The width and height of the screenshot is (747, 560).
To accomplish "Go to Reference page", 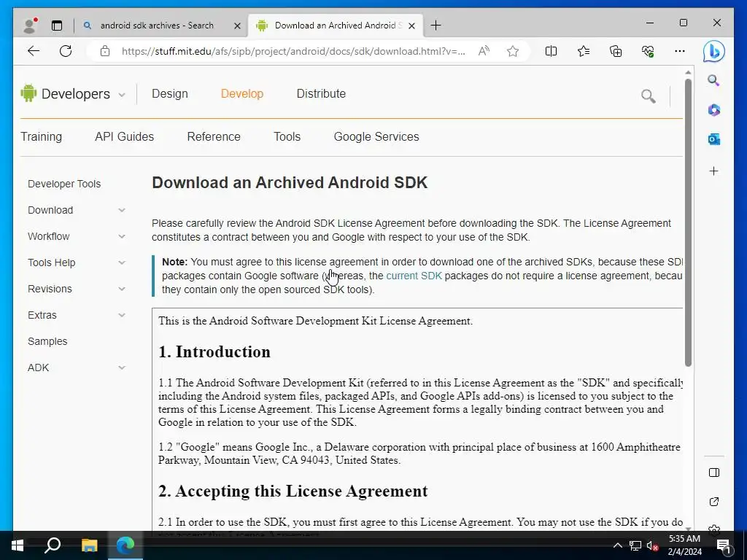I will (x=214, y=136).
